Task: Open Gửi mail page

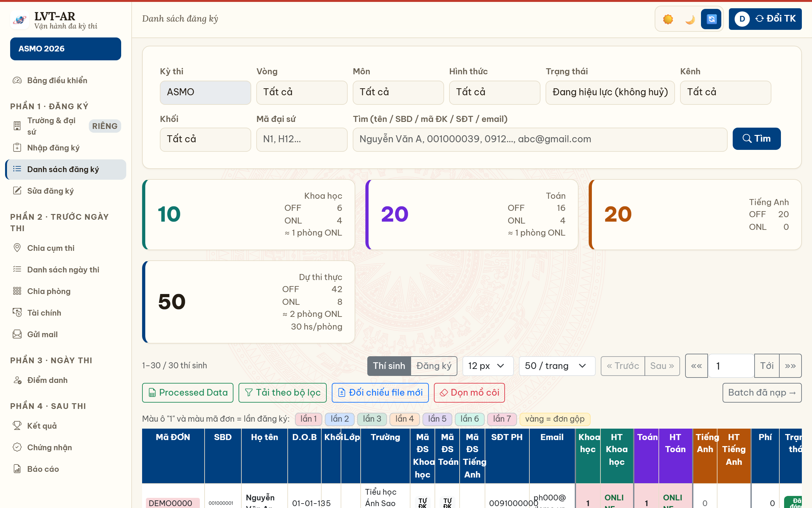Action: click(65, 334)
